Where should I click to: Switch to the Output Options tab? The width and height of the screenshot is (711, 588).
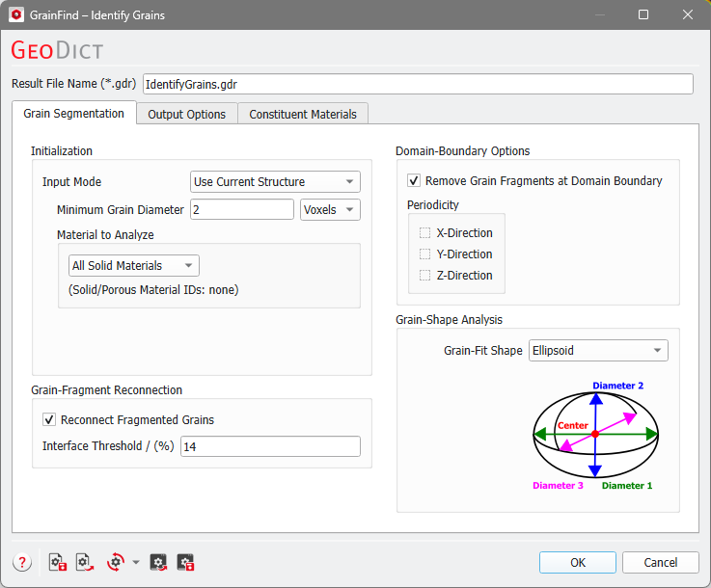tap(187, 114)
